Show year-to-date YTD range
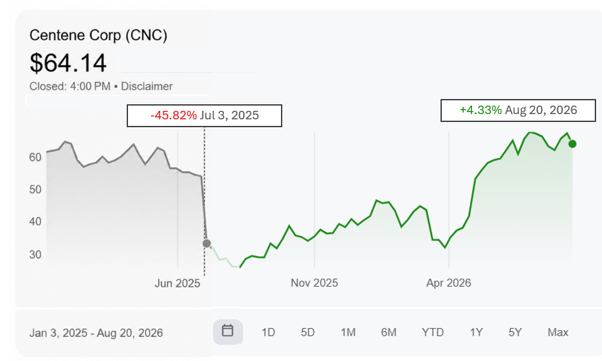Image resolution: width=602 pixels, height=361 pixels. coord(433,332)
